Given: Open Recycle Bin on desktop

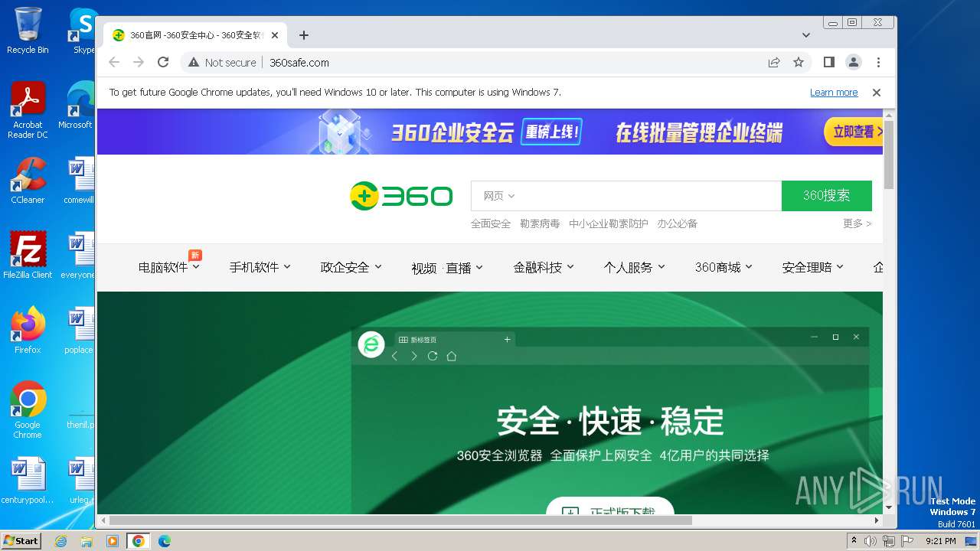Looking at the screenshot, I should (28, 31).
